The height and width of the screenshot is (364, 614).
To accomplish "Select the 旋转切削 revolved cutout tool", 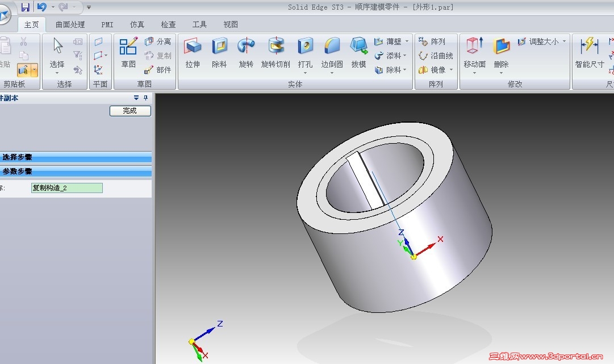I will (x=275, y=53).
